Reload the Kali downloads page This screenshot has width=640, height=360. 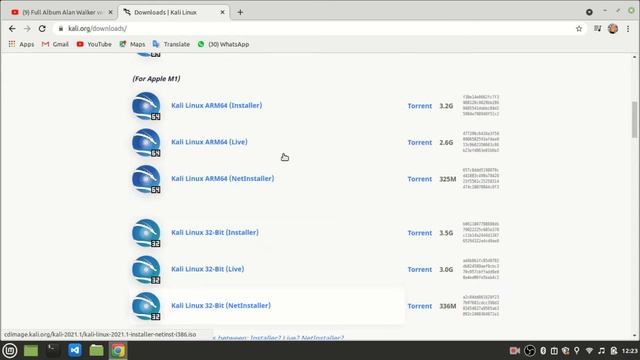tap(42, 29)
